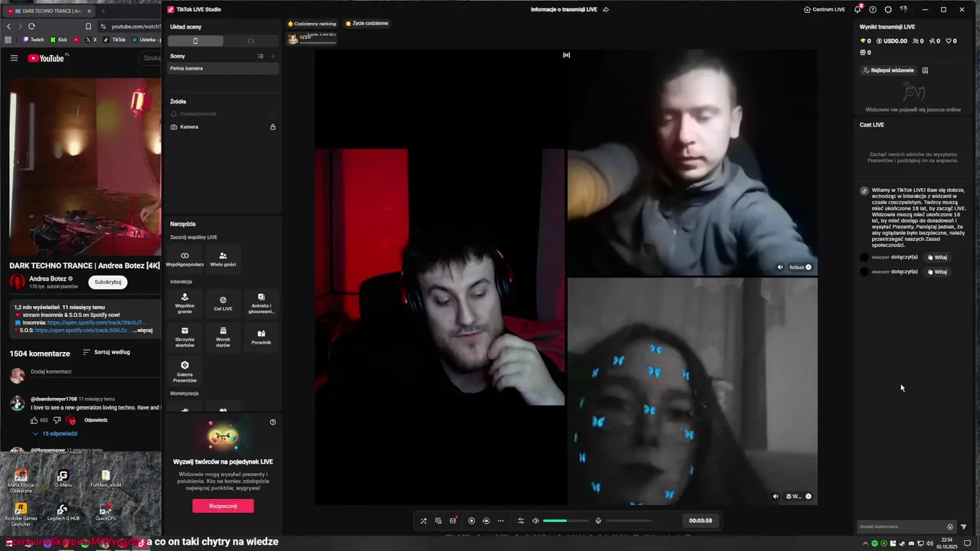This screenshot has height=551, width=980.
Task: Open the emoji picker in chat input
Action: [x=950, y=527]
